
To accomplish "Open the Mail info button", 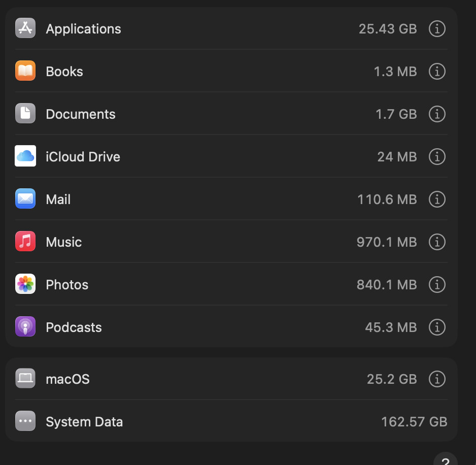I will click(x=437, y=199).
